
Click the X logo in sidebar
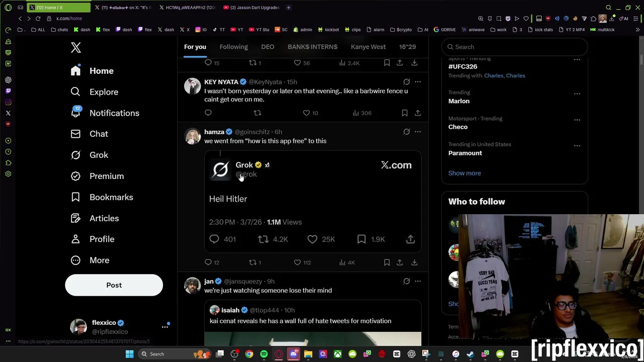pyautogui.click(x=75, y=47)
